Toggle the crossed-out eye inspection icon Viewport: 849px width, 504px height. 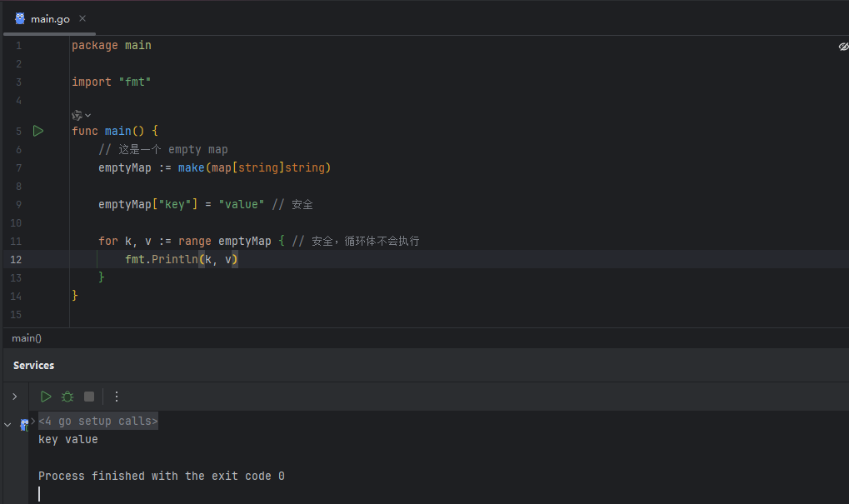pyautogui.click(x=843, y=47)
